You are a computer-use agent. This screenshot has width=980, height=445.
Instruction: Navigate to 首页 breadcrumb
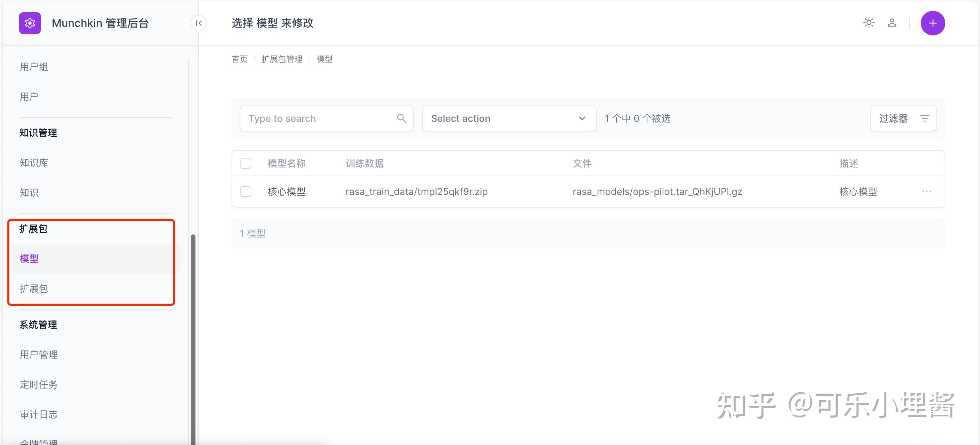point(239,59)
